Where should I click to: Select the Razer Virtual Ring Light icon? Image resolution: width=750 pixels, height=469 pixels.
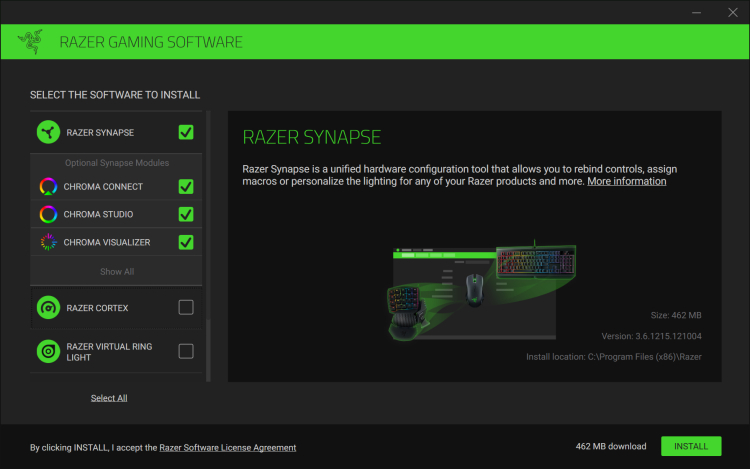pos(48,351)
